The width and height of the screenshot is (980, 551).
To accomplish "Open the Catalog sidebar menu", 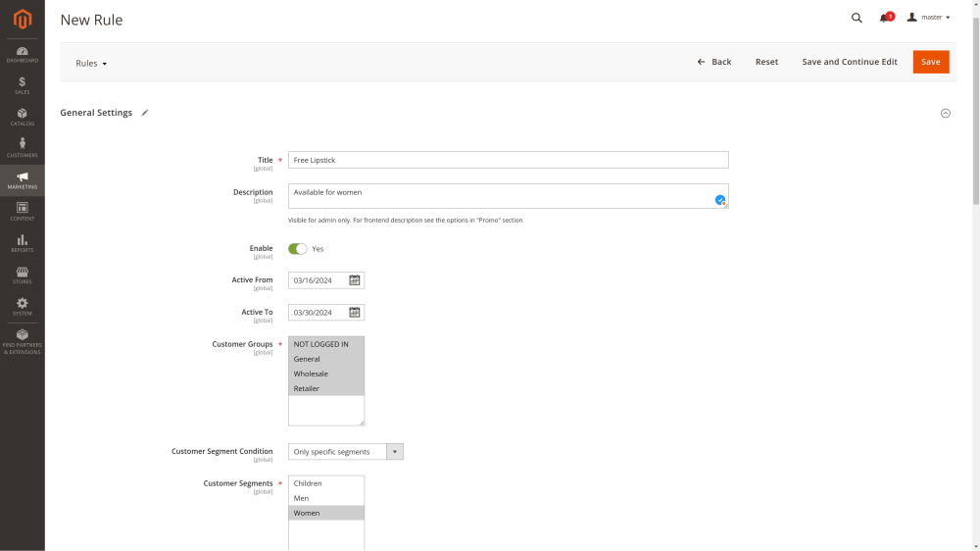I will [23, 117].
